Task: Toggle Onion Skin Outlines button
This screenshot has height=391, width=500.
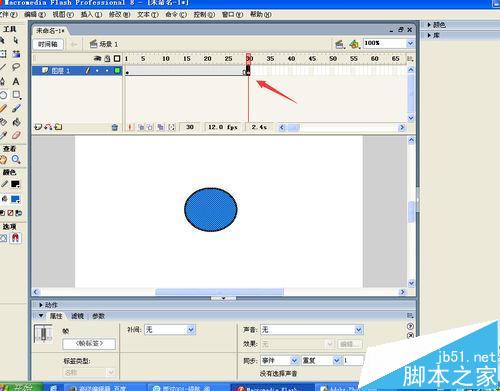Action: (150, 127)
